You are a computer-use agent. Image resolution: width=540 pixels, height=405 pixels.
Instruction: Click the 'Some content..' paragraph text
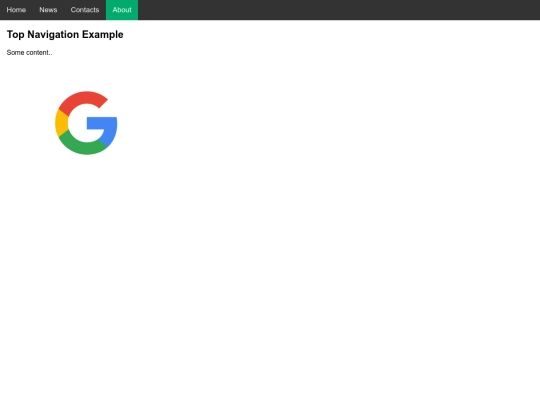[x=29, y=52]
